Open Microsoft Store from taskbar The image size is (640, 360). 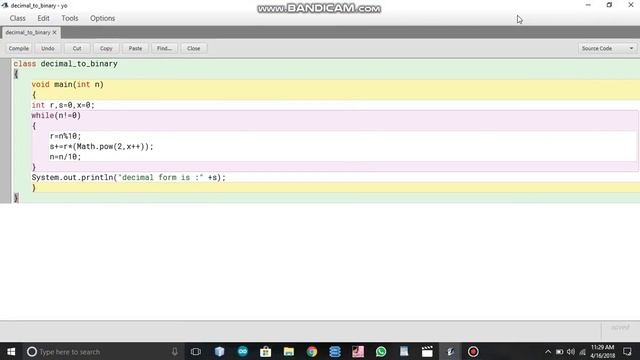[x=266, y=351]
